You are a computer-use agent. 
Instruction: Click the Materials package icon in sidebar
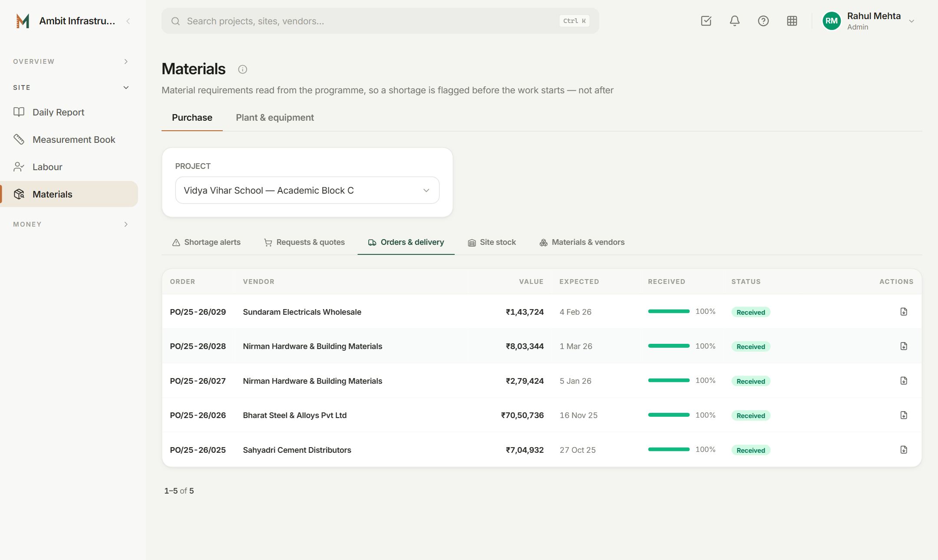point(19,194)
